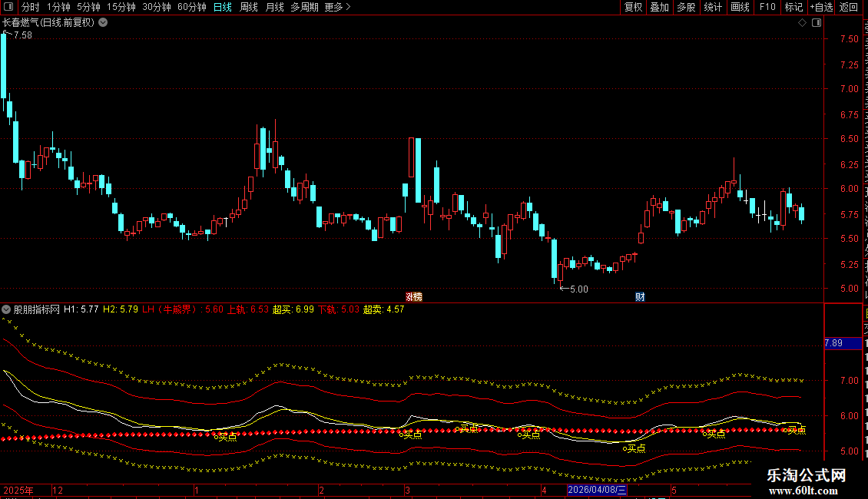The image size is (868, 499).
Task: Select the 30分钟 period
Action: [157, 7]
